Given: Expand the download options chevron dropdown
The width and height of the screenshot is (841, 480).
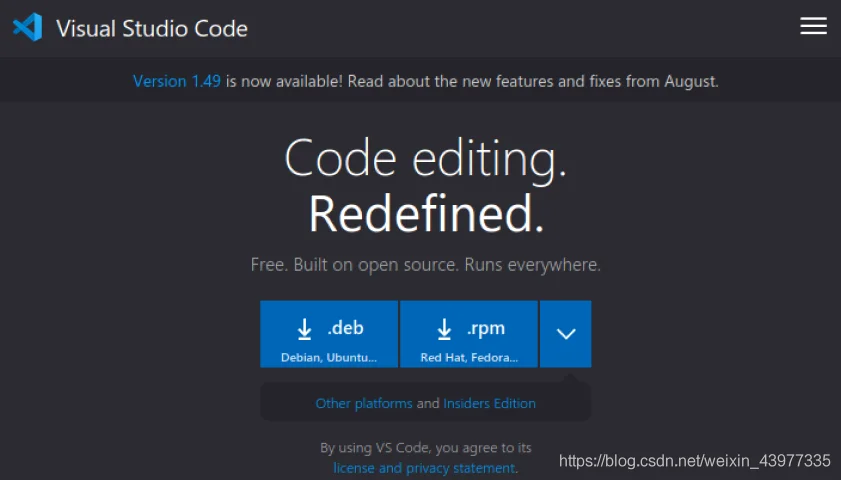Looking at the screenshot, I should tap(566, 334).
